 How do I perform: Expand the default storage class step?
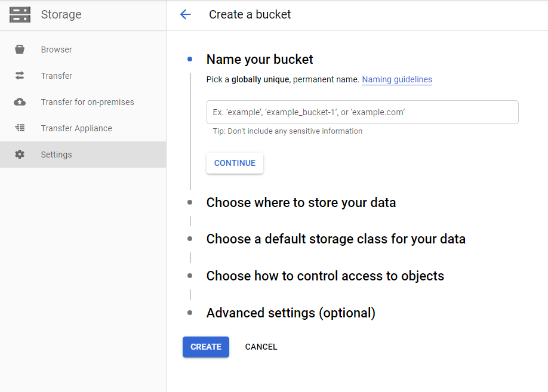(x=335, y=239)
